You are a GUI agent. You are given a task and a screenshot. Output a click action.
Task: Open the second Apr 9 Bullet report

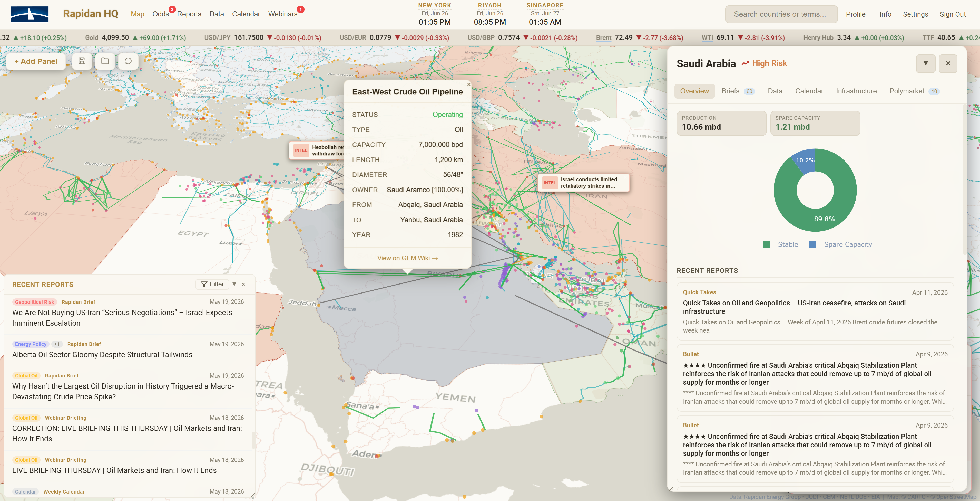tap(815, 449)
